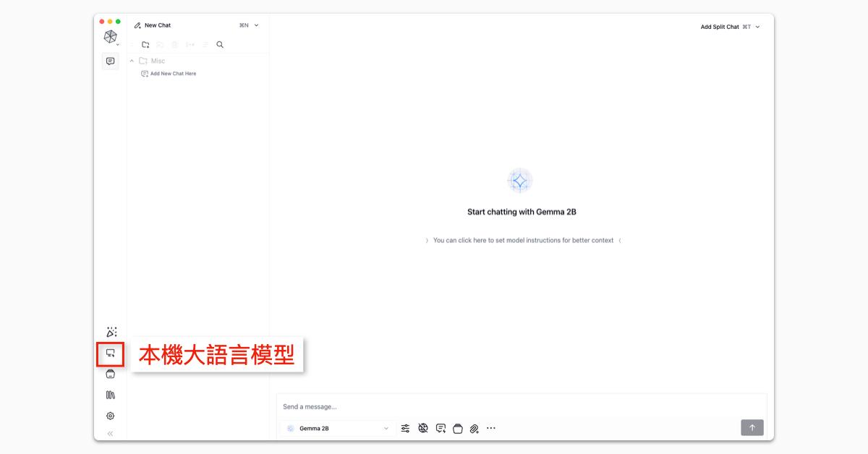868x454 pixels.
Task: Open local LLM models icon
Action: pyautogui.click(x=111, y=353)
